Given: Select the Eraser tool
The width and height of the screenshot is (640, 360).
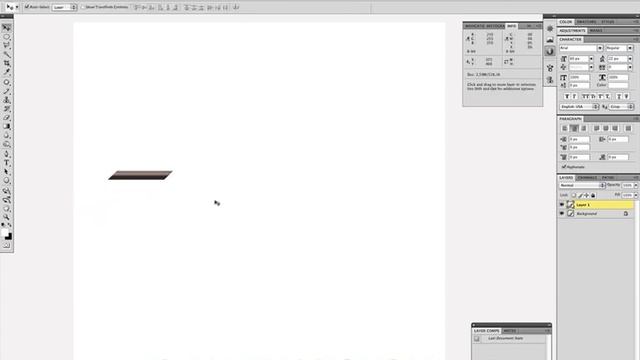Looking at the screenshot, I should click(7, 118).
